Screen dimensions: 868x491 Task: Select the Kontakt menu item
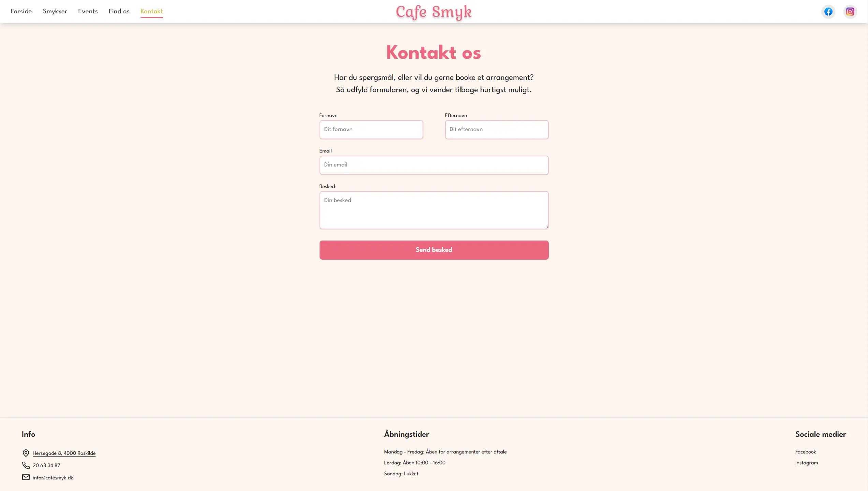[151, 11]
